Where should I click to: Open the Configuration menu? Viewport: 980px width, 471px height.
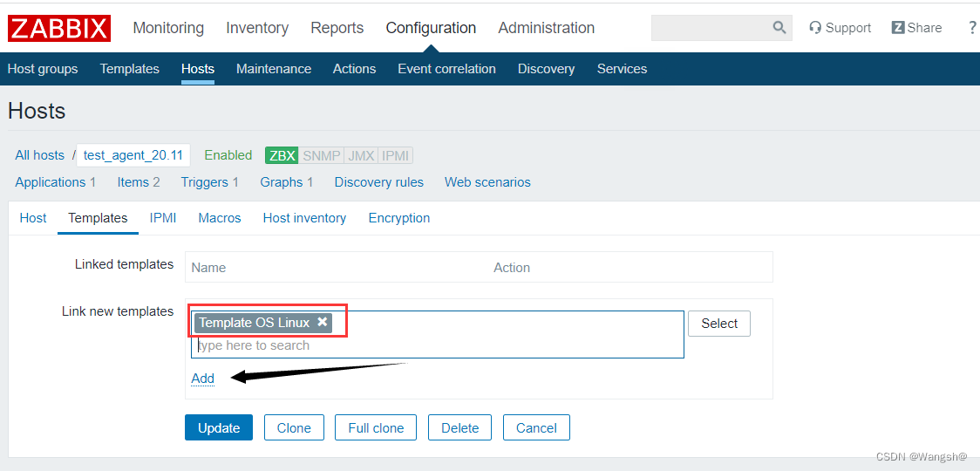(x=431, y=28)
